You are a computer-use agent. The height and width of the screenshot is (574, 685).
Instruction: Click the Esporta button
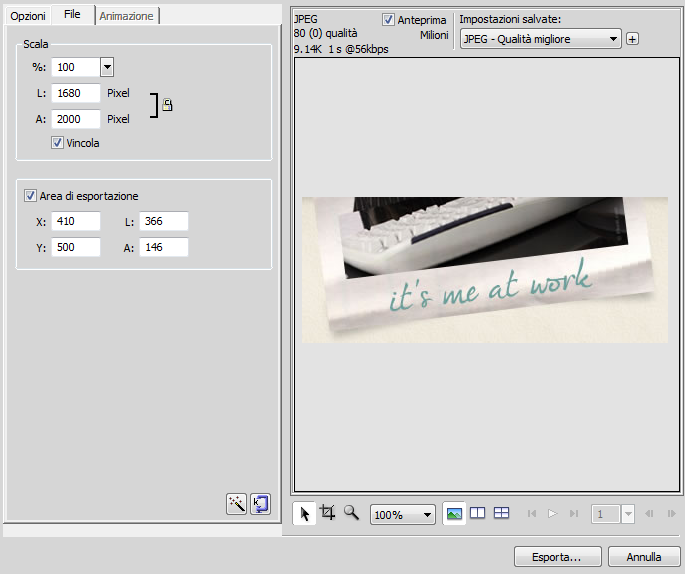click(558, 557)
